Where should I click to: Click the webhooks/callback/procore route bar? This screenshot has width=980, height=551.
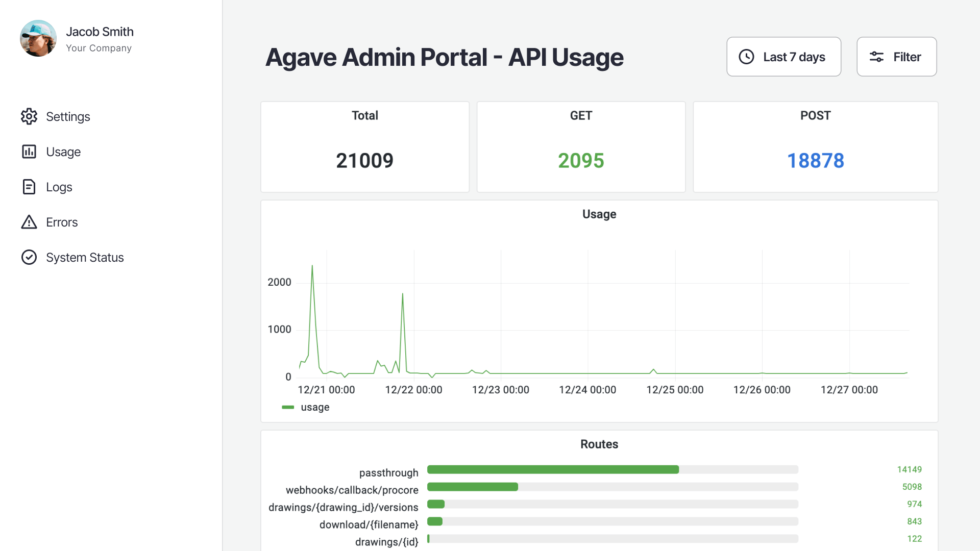tap(612, 487)
